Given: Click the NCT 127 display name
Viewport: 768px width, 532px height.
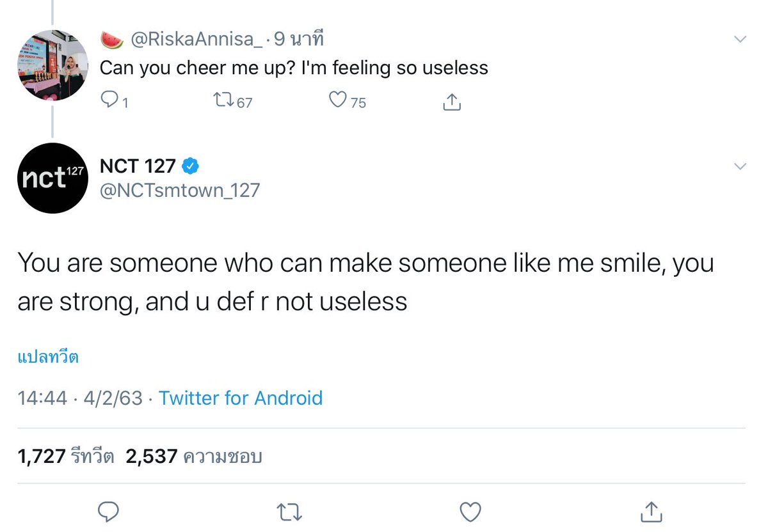Looking at the screenshot, I should coord(138,166).
